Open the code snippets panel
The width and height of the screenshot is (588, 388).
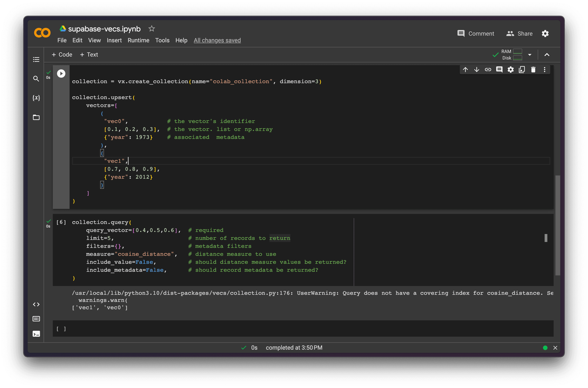[36, 304]
